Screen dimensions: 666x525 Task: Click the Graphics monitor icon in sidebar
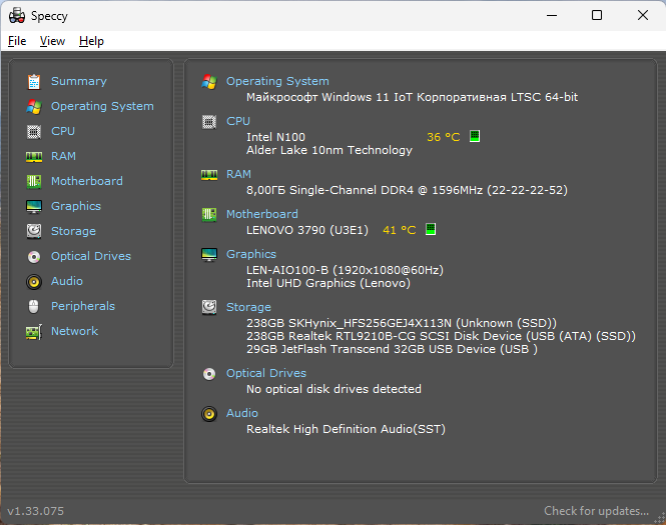tap(34, 207)
